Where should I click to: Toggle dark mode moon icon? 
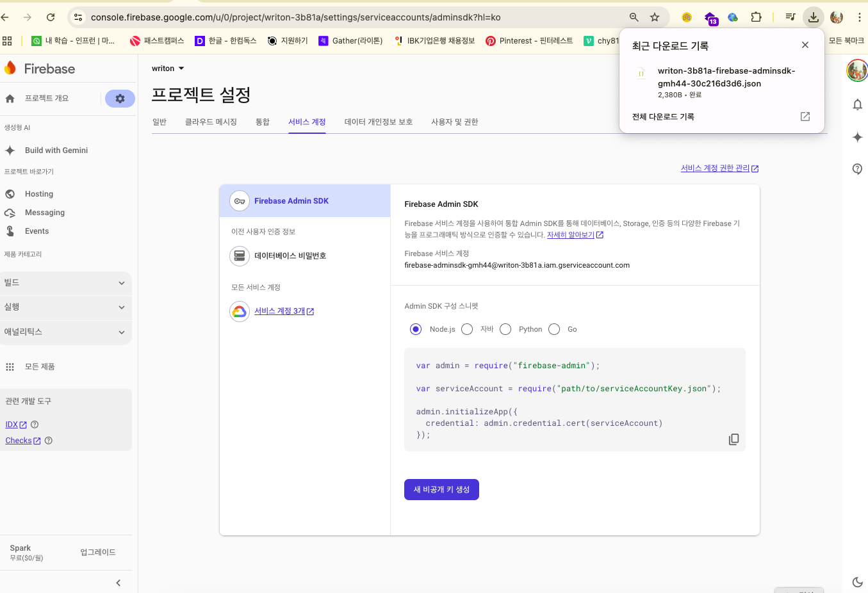click(857, 582)
